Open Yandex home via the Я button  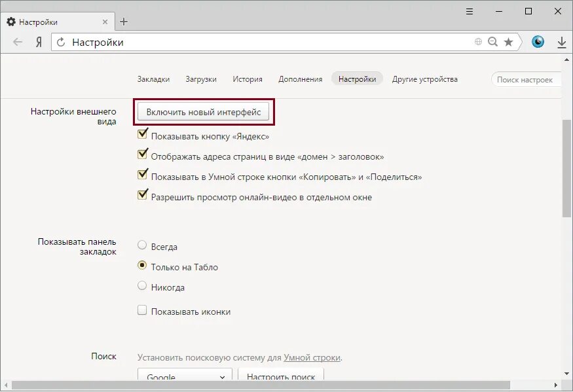(x=39, y=43)
